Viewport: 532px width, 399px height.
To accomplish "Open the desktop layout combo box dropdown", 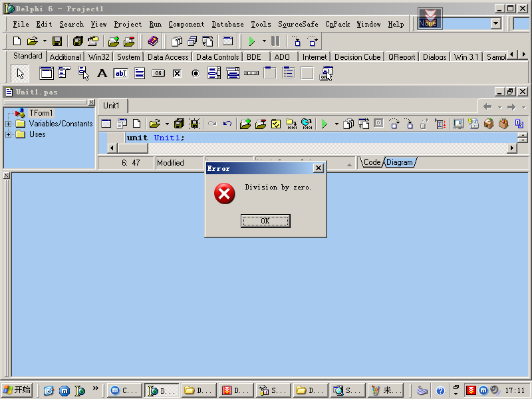I will tap(495, 23).
